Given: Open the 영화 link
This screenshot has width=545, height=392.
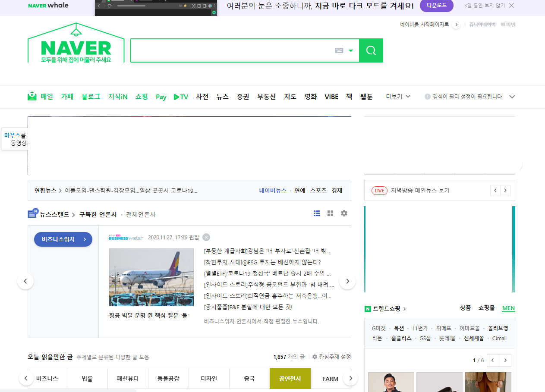Looking at the screenshot, I should point(311,97).
